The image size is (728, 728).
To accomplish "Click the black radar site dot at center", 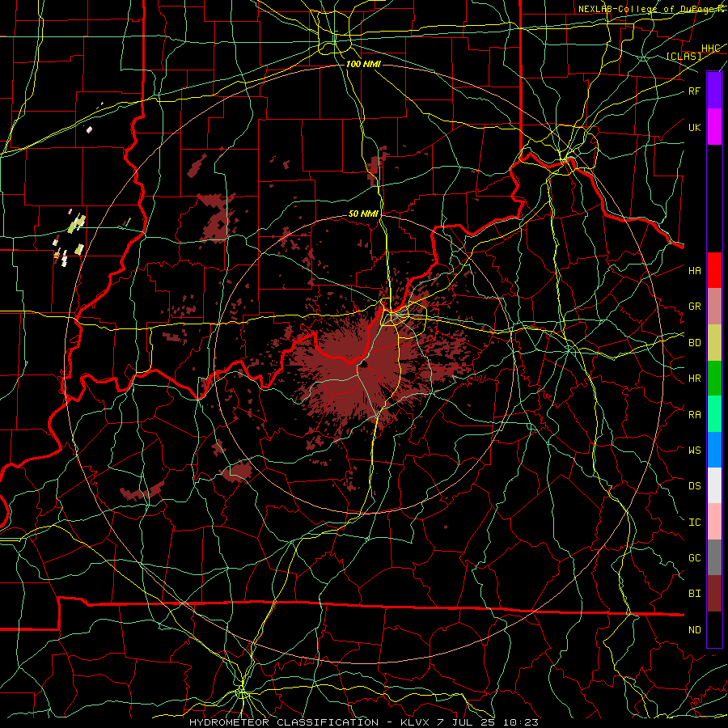I will (363, 364).
